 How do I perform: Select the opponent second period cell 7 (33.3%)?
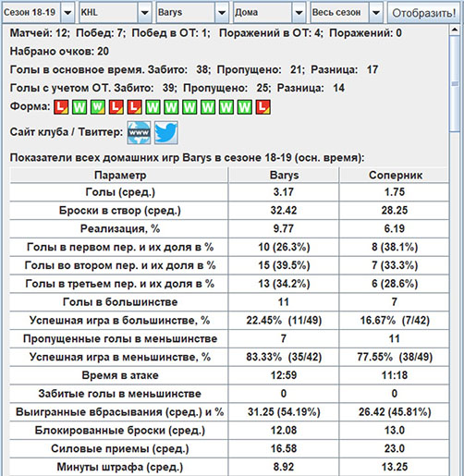point(395,265)
